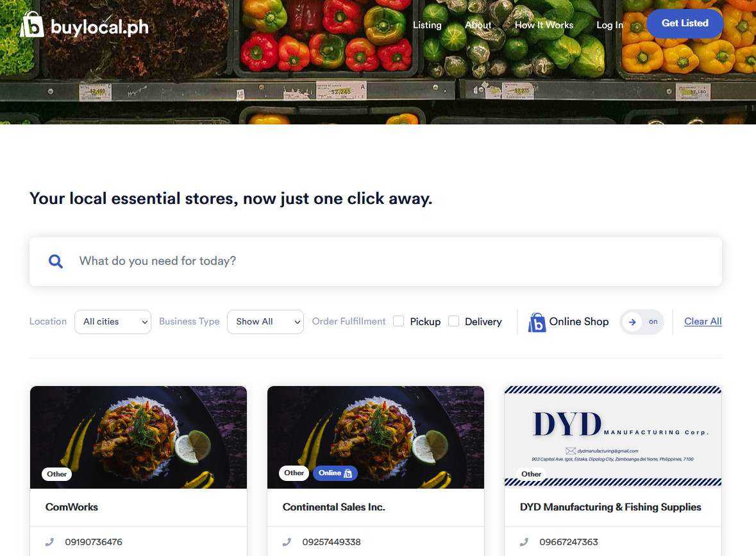Enable the Pickup checkbox
Image resolution: width=756 pixels, height=556 pixels.
399,321
